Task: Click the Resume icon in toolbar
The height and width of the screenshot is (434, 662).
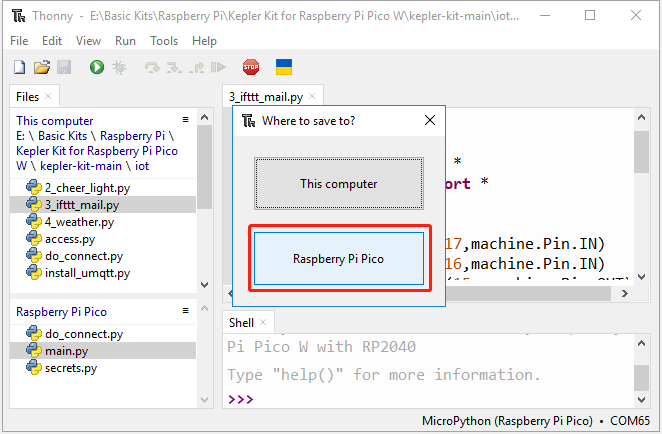Action: [218, 67]
